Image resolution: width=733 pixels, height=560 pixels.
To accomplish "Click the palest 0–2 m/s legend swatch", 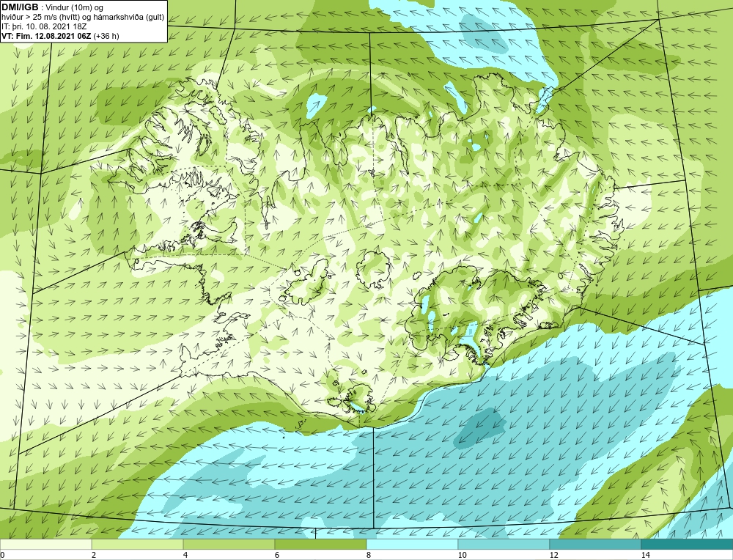I will coord(45,544).
